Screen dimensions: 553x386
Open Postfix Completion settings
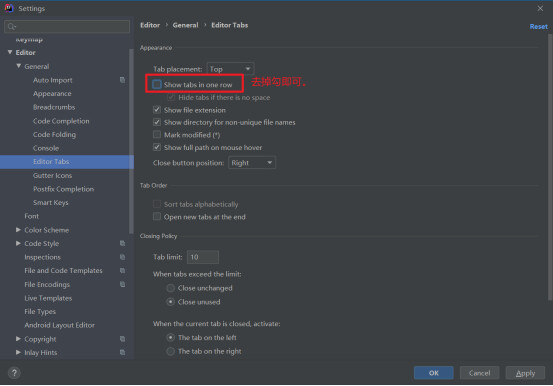coord(63,189)
